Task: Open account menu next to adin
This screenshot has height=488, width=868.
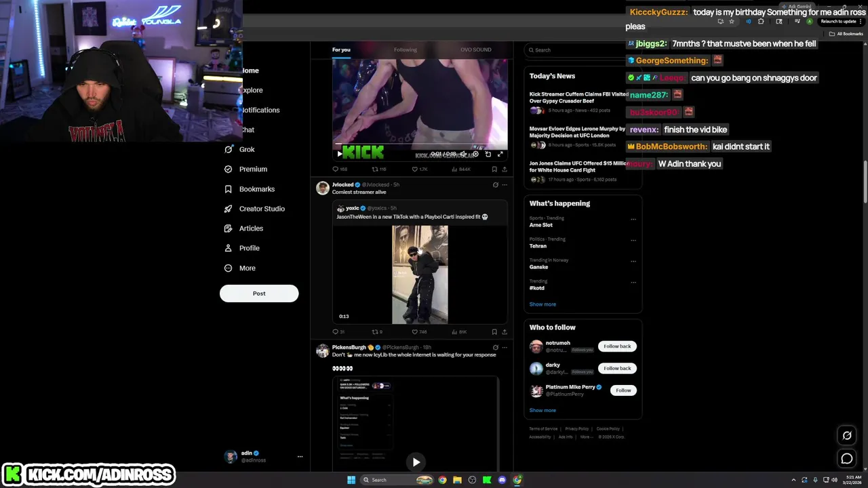Action: tap(300, 457)
